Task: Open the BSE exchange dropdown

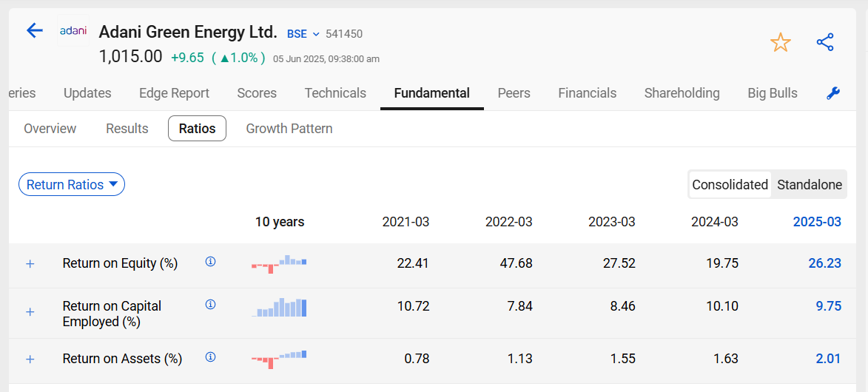Action: coord(303,34)
